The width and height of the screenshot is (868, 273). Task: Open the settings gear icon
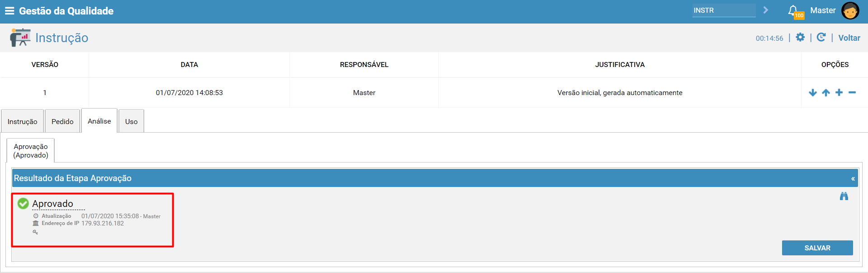coord(800,37)
